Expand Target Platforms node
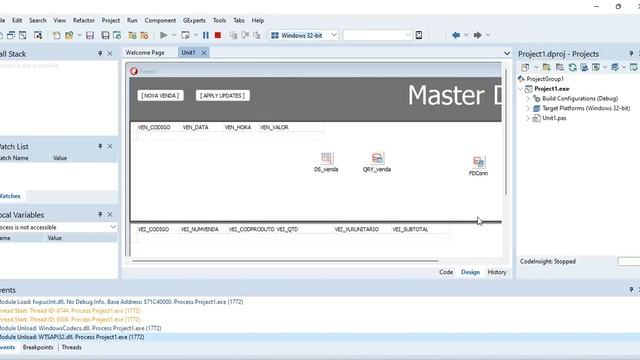 point(528,109)
